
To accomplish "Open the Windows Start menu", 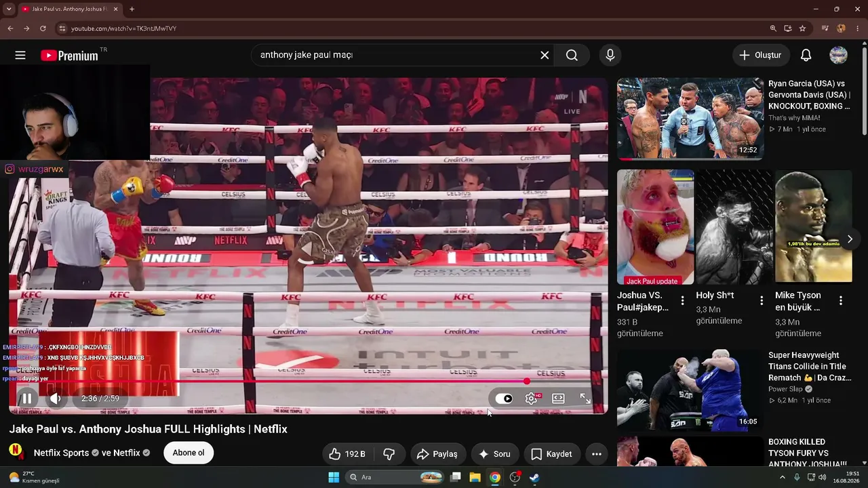I will [334, 477].
